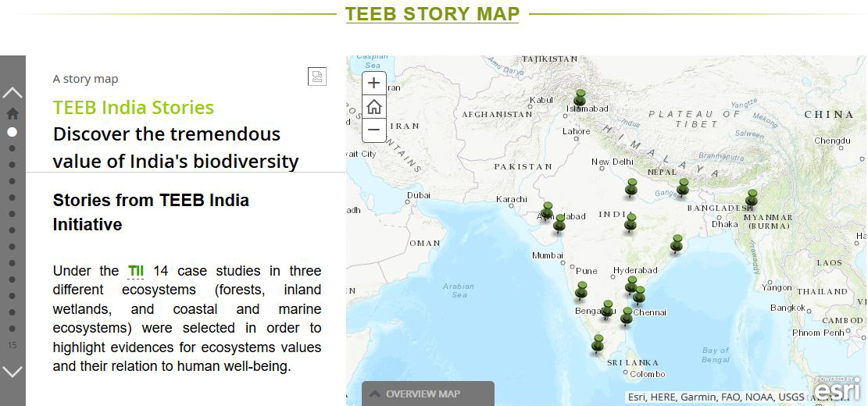The image size is (868, 406).
Task: Reset map to default home extent
Action: tap(374, 106)
